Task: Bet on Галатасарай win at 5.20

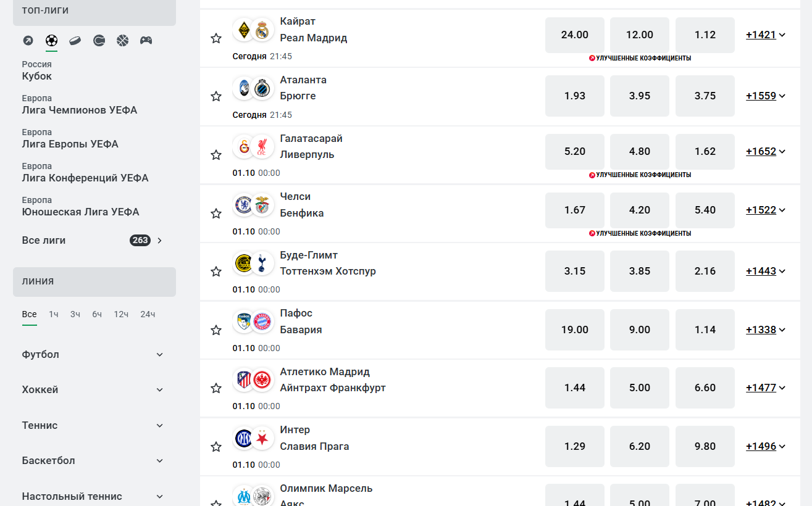Action: pyautogui.click(x=574, y=151)
